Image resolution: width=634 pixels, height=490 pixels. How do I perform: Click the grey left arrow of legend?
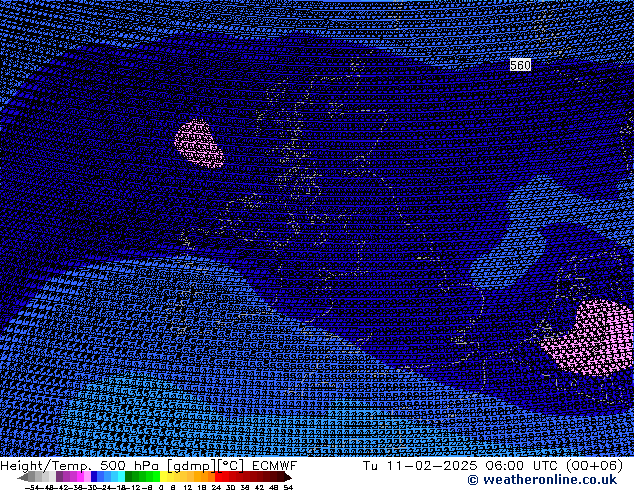pos(23,477)
